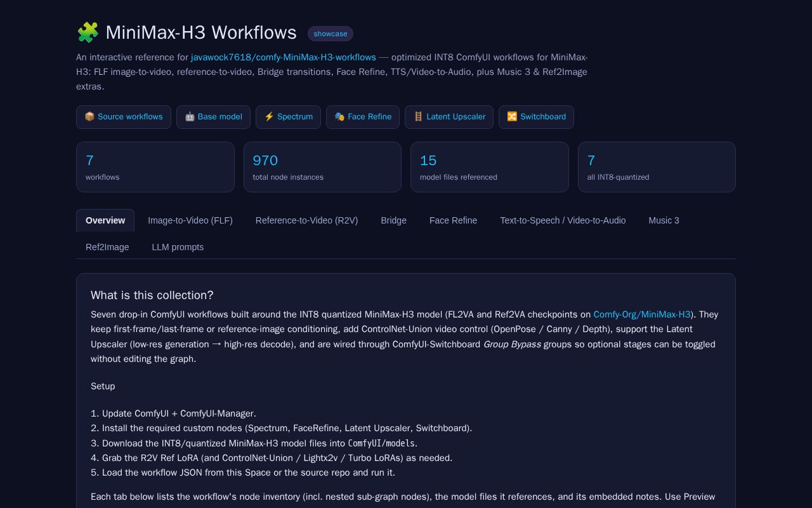Image resolution: width=812 pixels, height=508 pixels.
Task: Click the 7 workflows stat card
Action: coord(155,167)
